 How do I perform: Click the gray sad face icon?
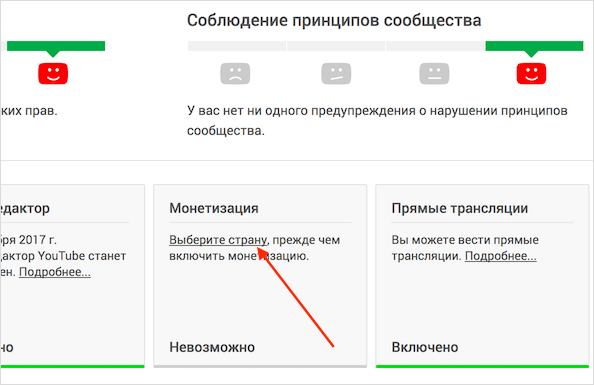coord(235,73)
